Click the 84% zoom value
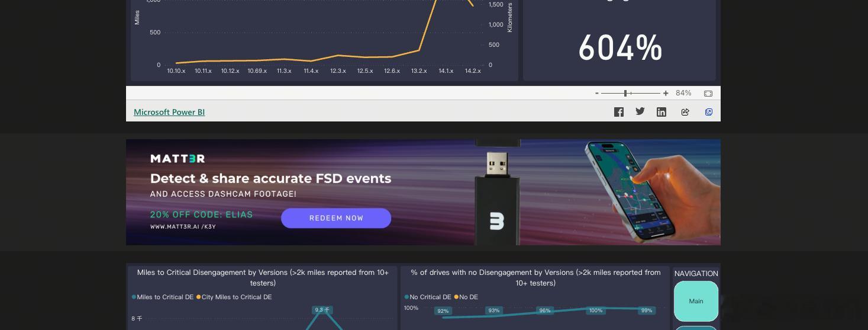 point(683,93)
